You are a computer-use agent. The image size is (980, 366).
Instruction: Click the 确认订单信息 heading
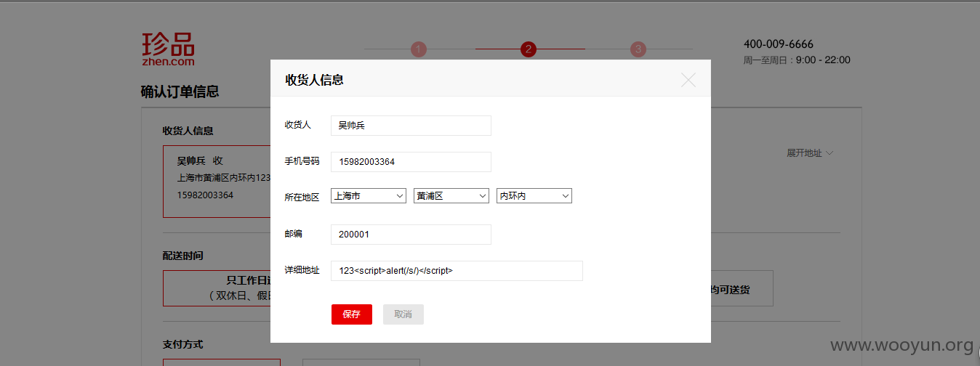tap(180, 92)
